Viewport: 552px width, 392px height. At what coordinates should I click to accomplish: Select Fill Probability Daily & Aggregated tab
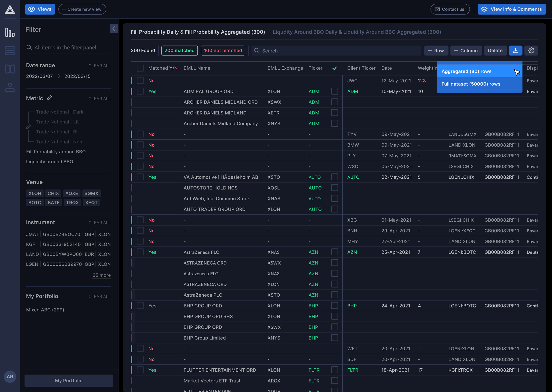point(198,32)
